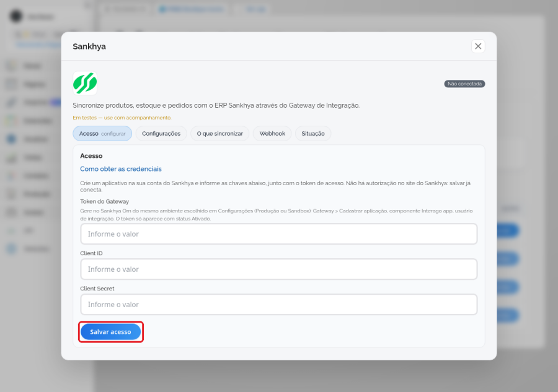
Task: Click the green Sankhya logo icon
Action: coord(85,83)
